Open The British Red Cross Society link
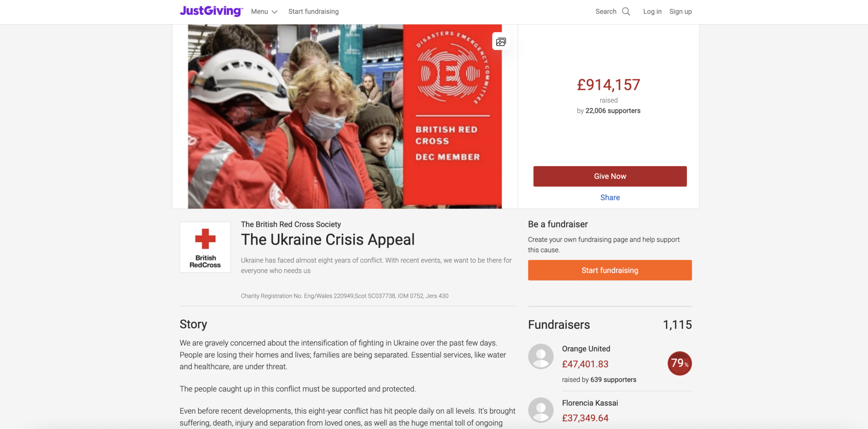The width and height of the screenshot is (868, 429). tap(291, 224)
